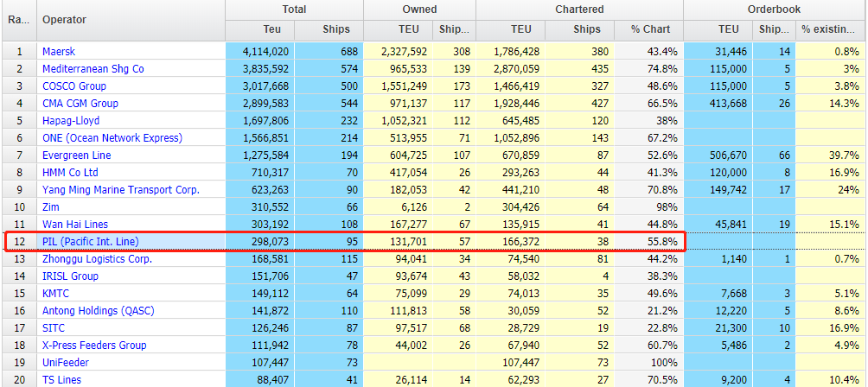The image size is (868, 387).
Task: Select IRISL owned TEU 93,674
Action: [x=411, y=276]
